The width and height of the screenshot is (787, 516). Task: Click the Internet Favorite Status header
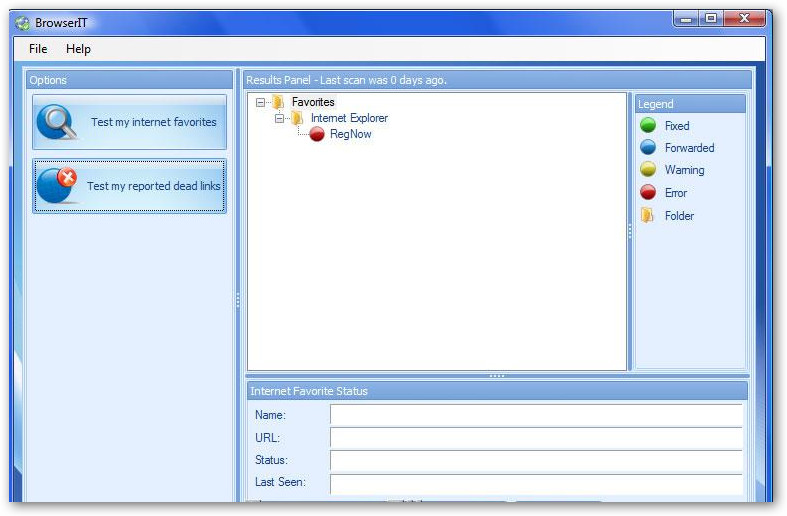497,391
